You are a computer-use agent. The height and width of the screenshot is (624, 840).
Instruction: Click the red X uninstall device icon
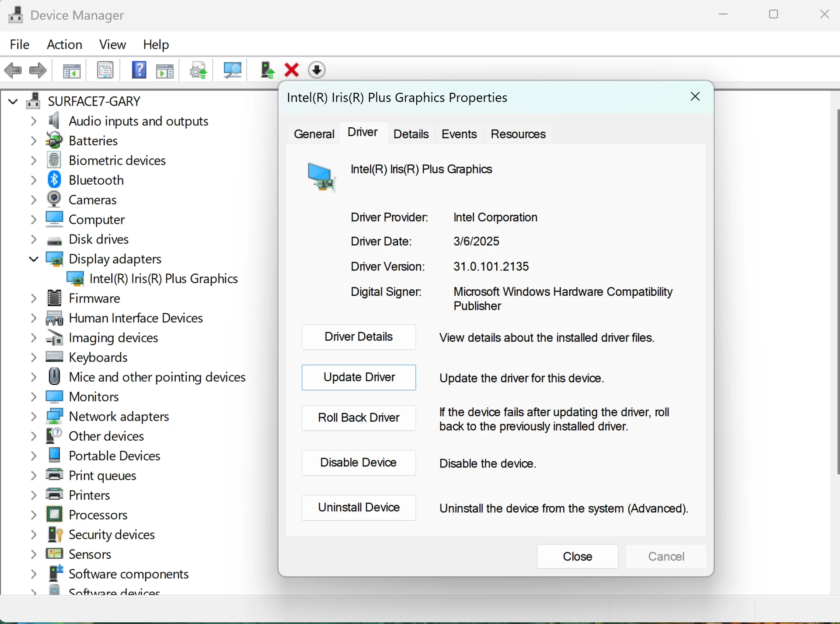click(x=291, y=70)
